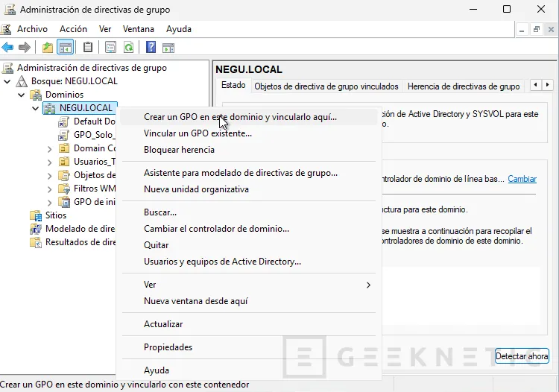Click the Modelado de directivas icon

click(36, 229)
